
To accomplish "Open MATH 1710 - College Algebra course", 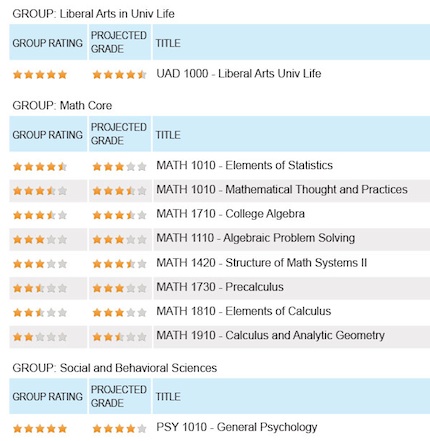I will [x=230, y=214].
